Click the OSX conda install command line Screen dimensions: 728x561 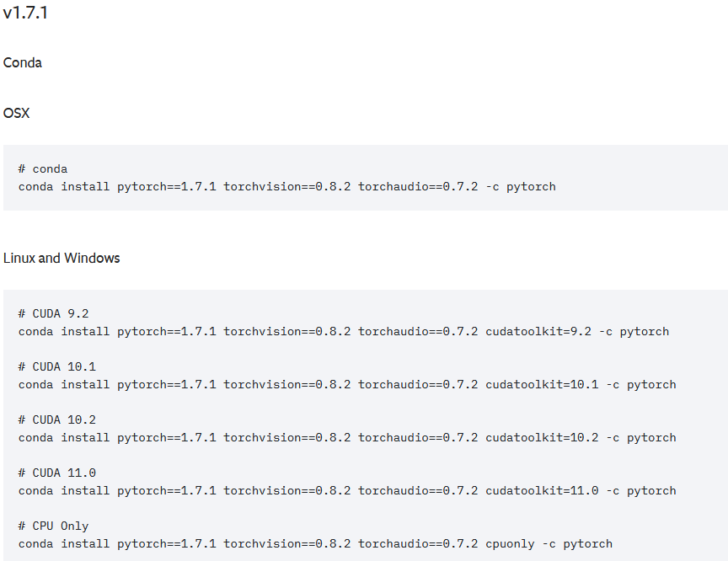click(x=287, y=187)
